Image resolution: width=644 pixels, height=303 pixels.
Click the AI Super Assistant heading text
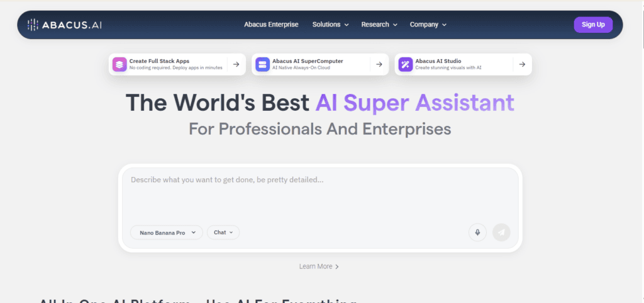(415, 103)
